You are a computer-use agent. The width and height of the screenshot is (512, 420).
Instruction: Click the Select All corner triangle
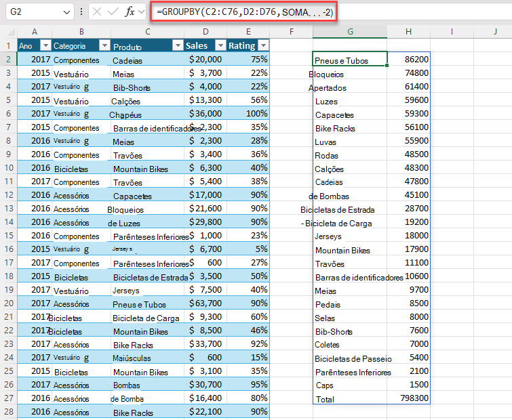pos(11,32)
